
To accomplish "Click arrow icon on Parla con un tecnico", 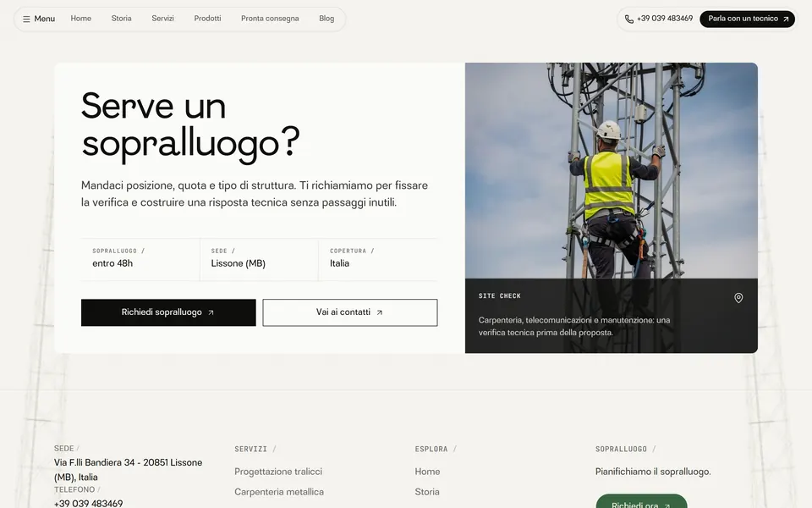I will click(x=786, y=19).
